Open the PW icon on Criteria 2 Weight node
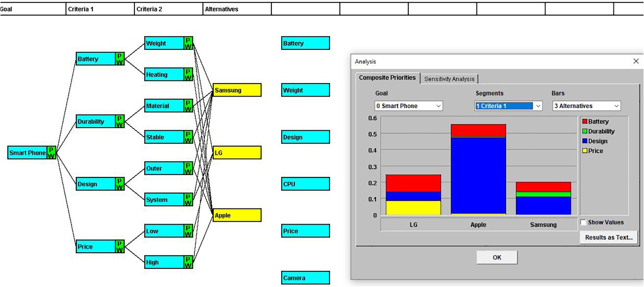Screen dimensions: 644x287 point(188,43)
